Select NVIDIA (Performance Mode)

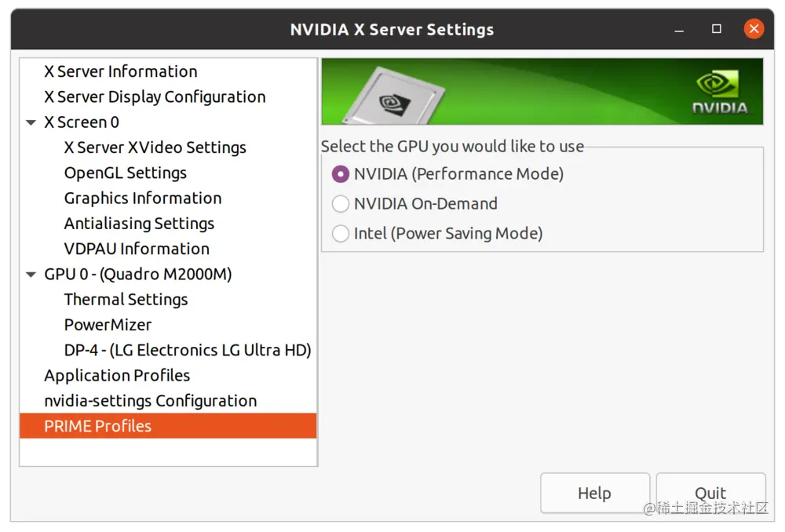click(340, 173)
